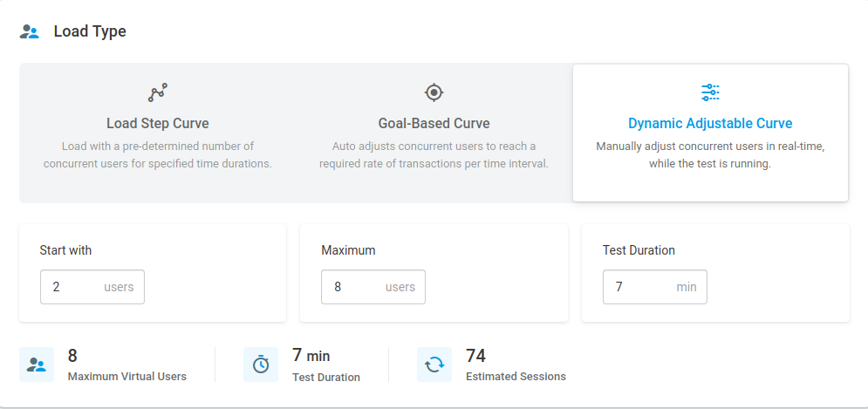The height and width of the screenshot is (409, 868).
Task: Click the Dynamic Adjustable Curve sliders icon
Action: [710, 92]
